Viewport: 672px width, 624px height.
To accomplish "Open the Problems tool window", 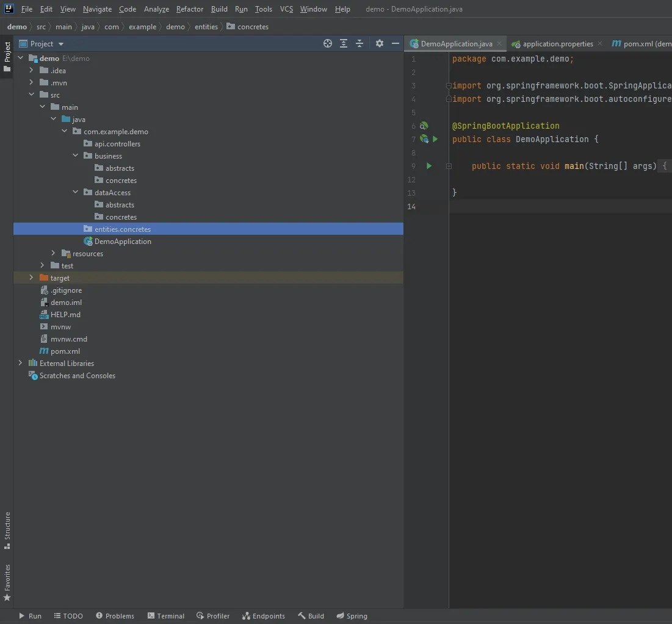I will pyautogui.click(x=115, y=616).
